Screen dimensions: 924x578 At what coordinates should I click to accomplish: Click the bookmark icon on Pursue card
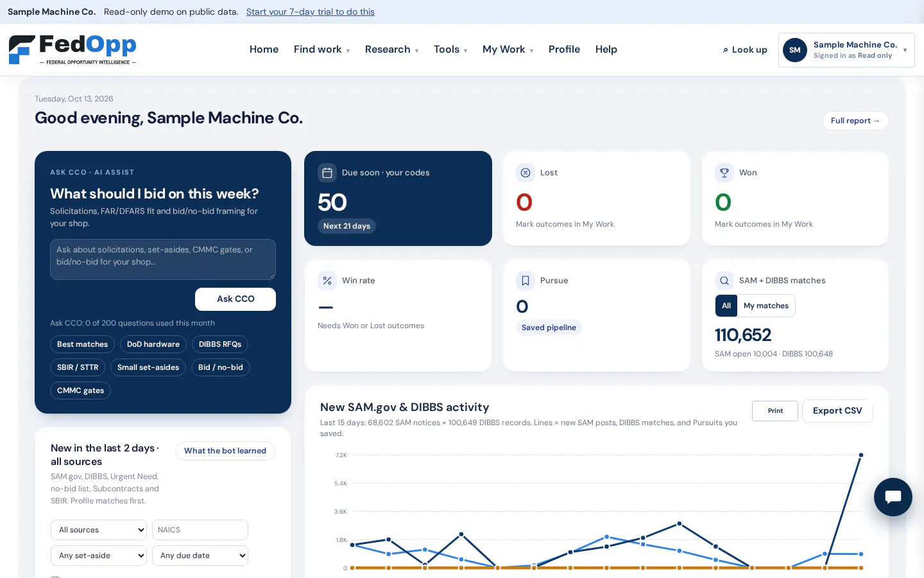click(x=526, y=281)
